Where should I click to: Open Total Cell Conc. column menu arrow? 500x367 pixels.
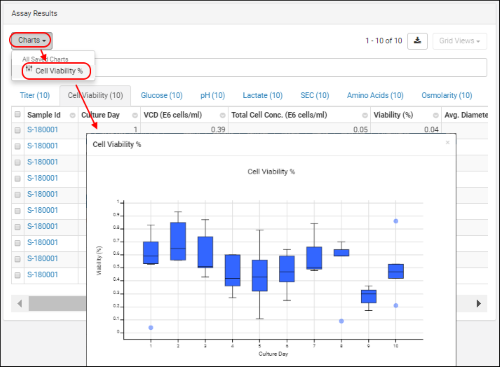coord(365,115)
